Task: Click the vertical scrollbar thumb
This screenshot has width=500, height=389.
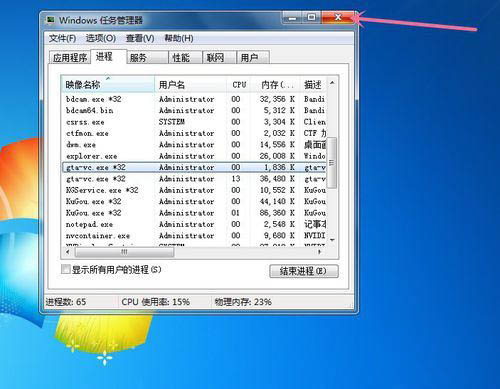Action: click(332, 163)
